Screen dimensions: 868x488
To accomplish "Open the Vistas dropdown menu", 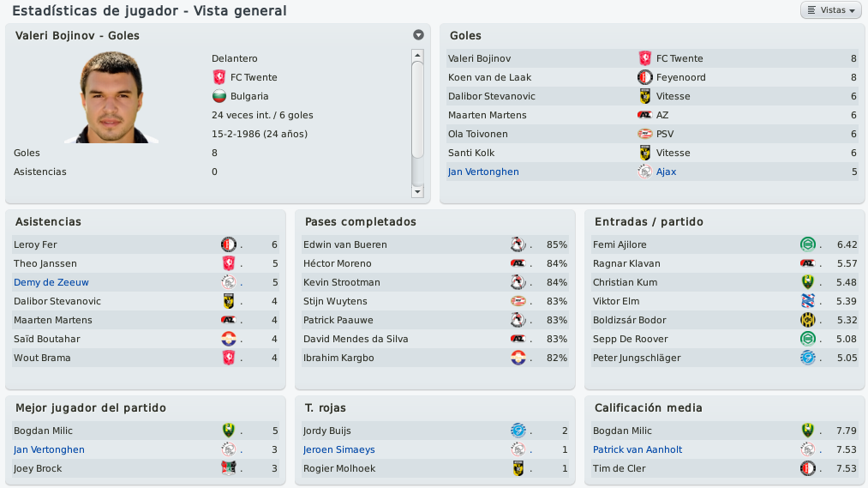I will 831,10.
